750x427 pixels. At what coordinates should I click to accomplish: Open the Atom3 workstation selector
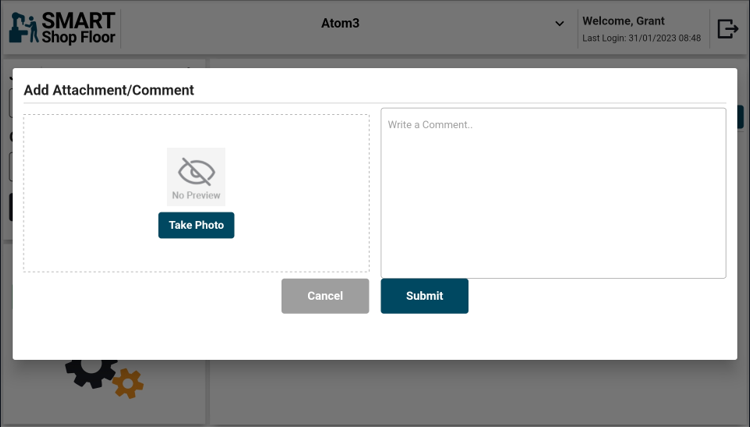340,23
